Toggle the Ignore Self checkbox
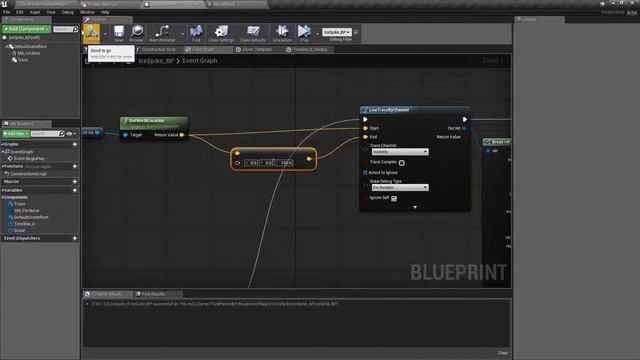This screenshot has height=360, width=640. click(x=394, y=198)
